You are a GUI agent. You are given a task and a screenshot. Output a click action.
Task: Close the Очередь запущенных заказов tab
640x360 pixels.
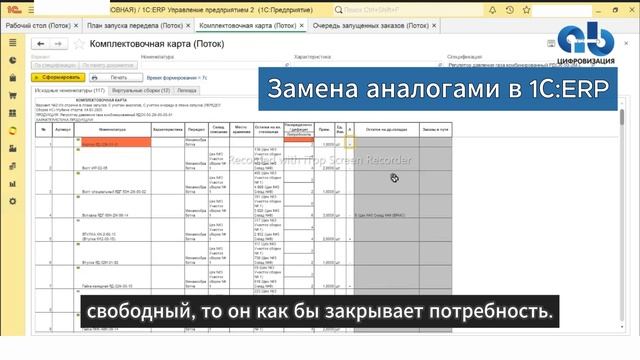434,25
